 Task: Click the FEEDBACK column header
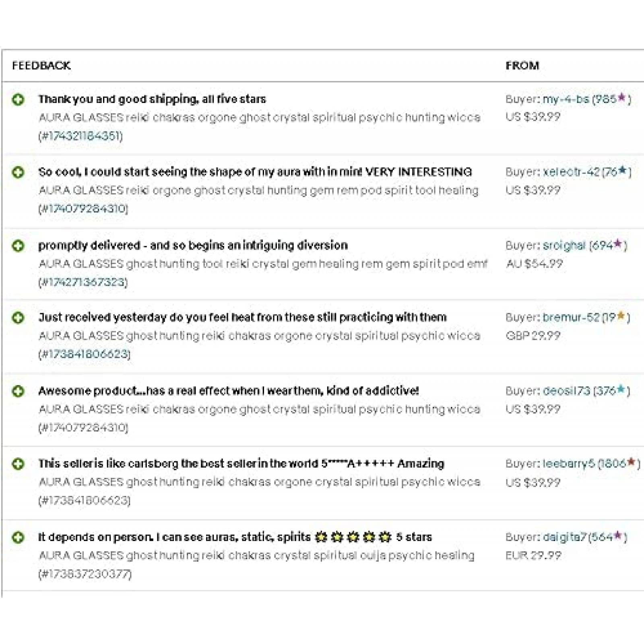pos(41,66)
